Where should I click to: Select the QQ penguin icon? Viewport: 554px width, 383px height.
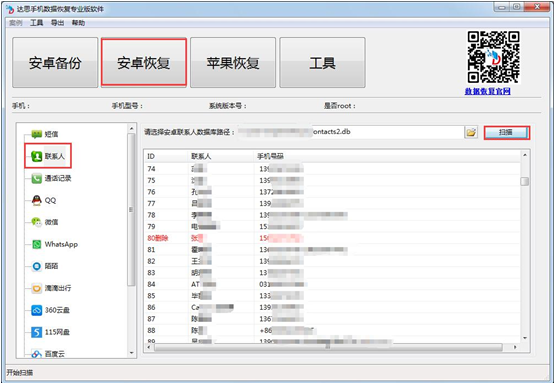(x=36, y=200)
